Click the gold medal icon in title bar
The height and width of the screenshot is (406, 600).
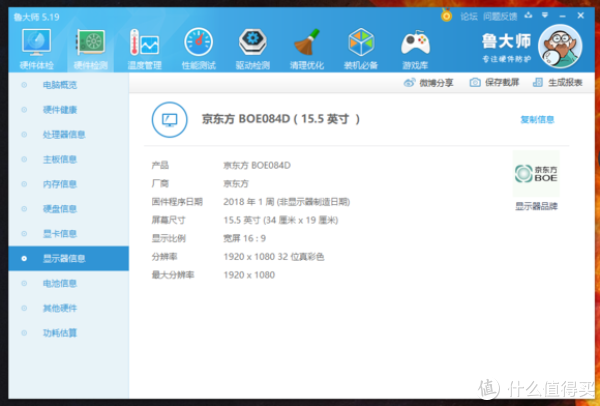tap(446, 15)
